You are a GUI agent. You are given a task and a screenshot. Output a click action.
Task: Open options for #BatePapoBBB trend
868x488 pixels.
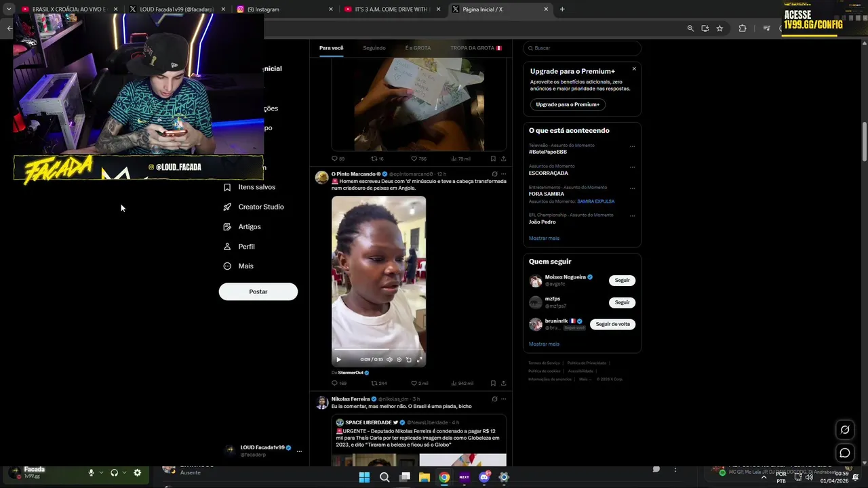point(632,146)
